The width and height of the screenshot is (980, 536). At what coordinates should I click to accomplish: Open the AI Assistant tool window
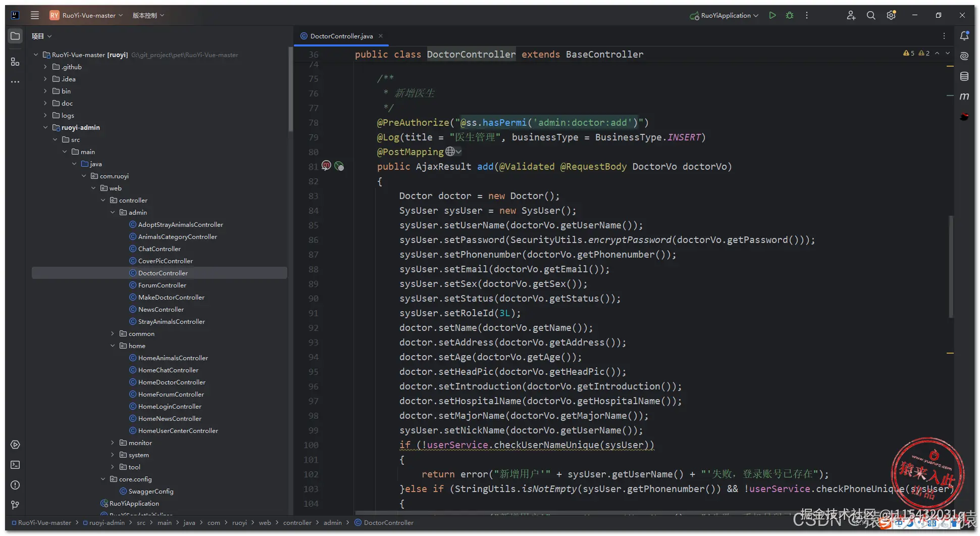coord(964,56)
